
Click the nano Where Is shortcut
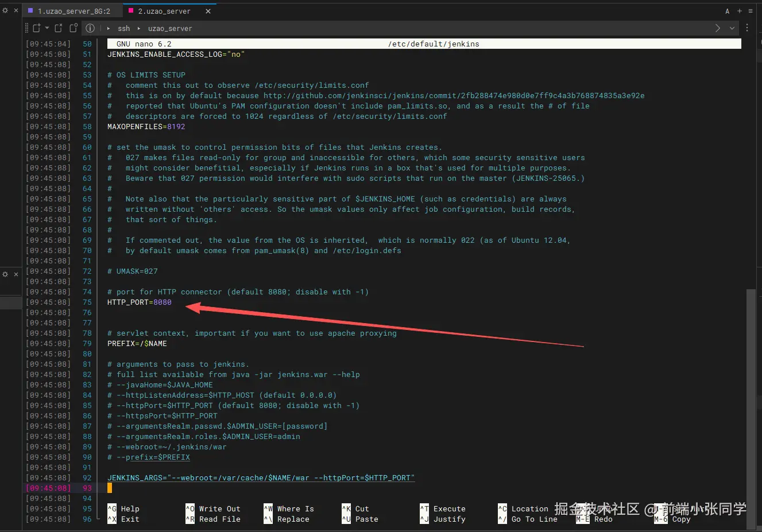[289, 509]
